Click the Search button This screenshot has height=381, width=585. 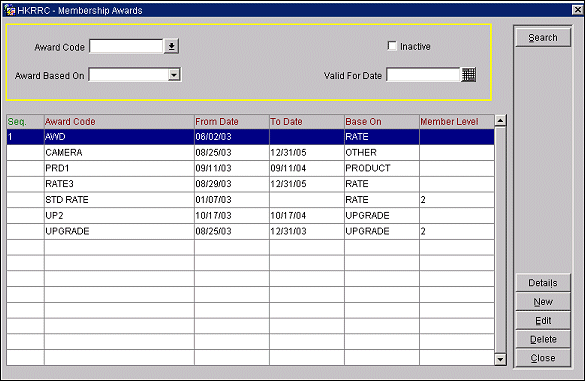(x=543, y=38)
